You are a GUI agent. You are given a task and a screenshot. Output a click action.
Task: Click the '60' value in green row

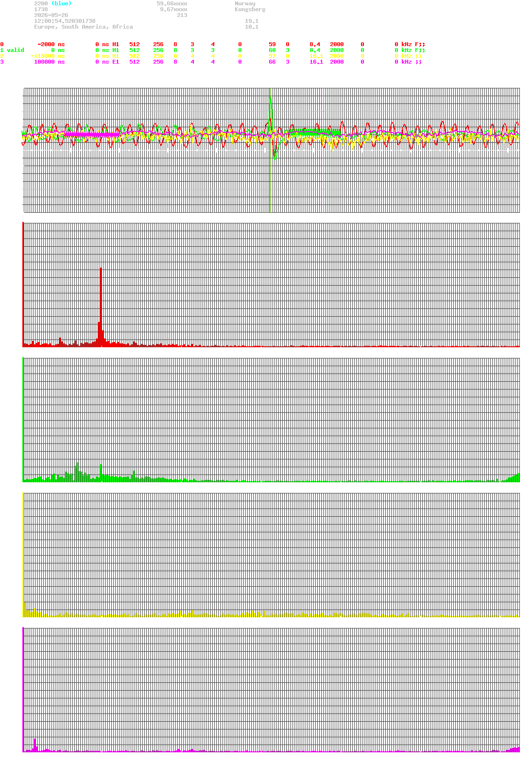point(272,50)
